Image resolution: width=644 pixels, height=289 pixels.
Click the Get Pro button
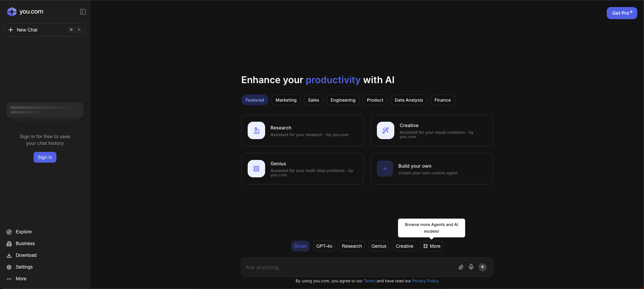pyautogui.click(x=622, y=13)
